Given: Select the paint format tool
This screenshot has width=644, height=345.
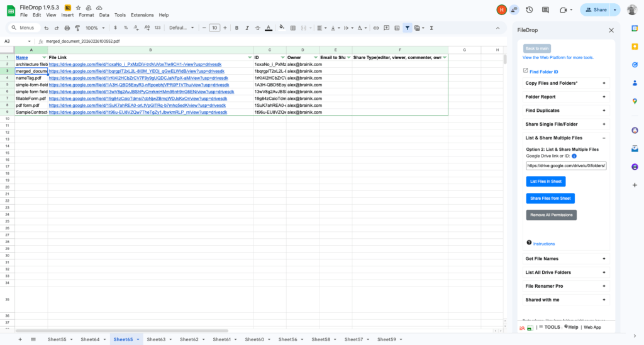Looking at the screenshot, I should (x=77, y=28).
